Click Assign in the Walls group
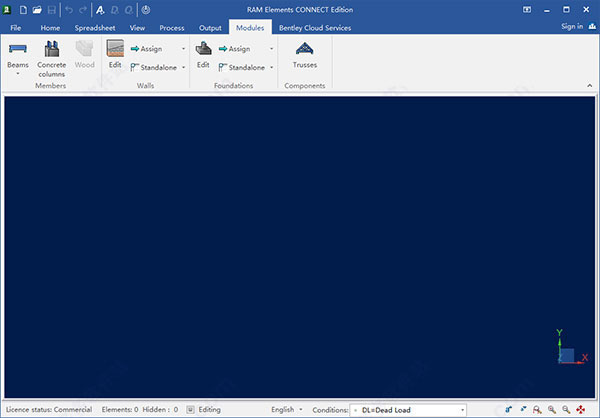This screenshot has height=418, width=600. point(147,49)
